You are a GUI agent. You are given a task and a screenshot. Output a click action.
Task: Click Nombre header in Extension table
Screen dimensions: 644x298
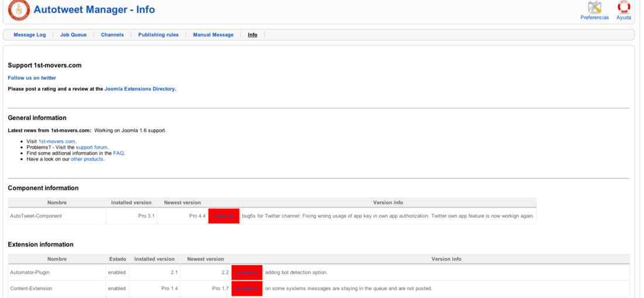point(57,259)
